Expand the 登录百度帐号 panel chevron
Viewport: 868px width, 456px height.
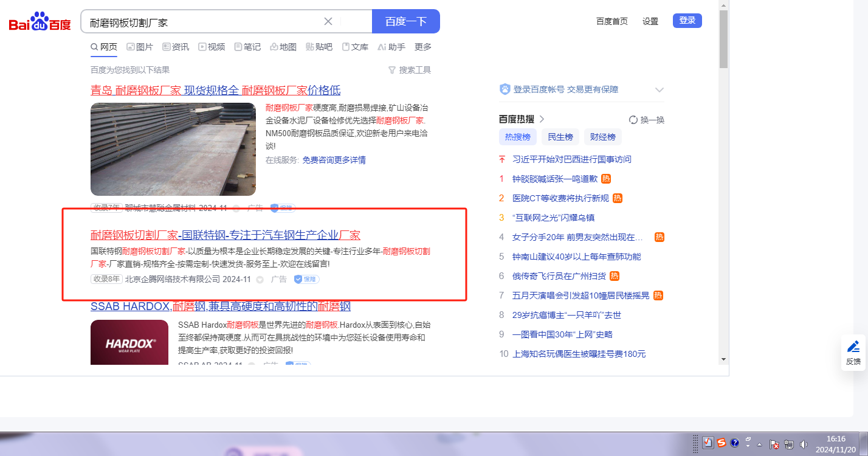point(660,90)
